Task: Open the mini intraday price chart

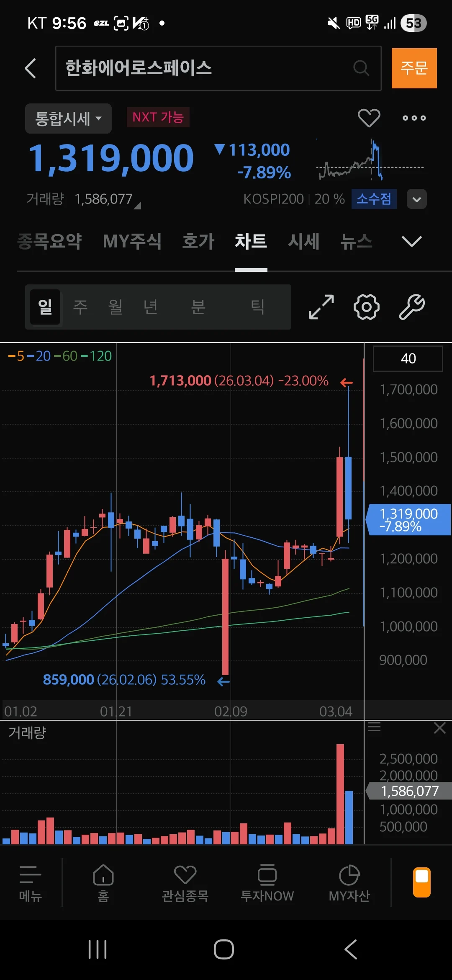Action: [x=370, y=160]
